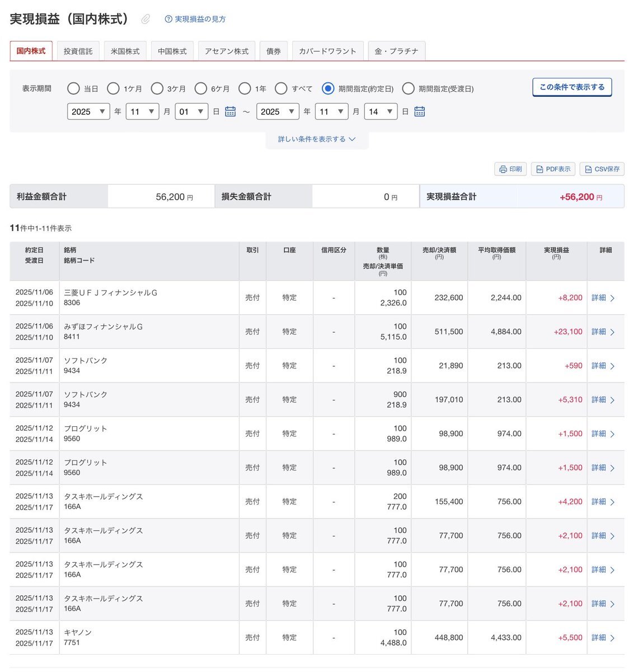Open the start day dropdown showing 01
Viewport: 633px width, 672px height.
click(x=191, y=111)
